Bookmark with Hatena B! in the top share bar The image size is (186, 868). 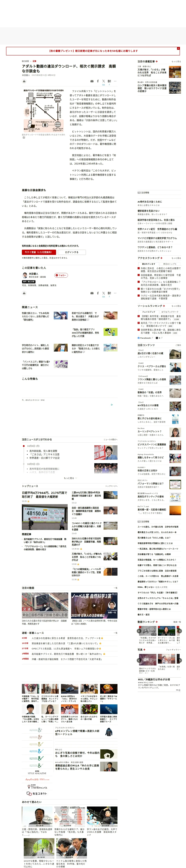(x=109, y=81)
